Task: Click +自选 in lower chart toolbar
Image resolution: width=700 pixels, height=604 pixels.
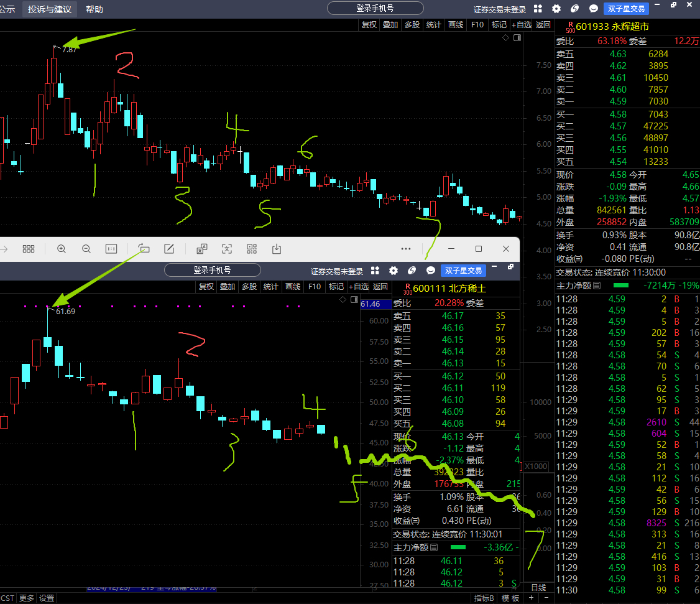Action: point(359,286)
